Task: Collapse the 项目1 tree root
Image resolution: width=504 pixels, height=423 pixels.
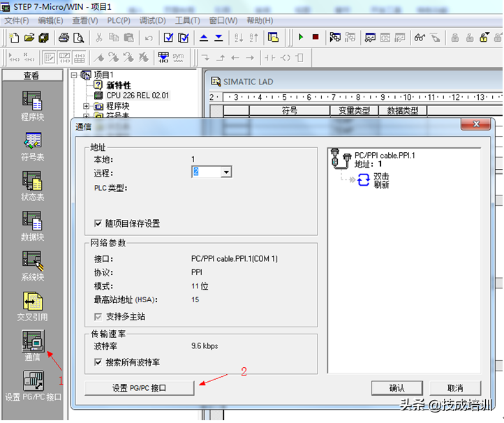Action: click(x=74, y=75)
